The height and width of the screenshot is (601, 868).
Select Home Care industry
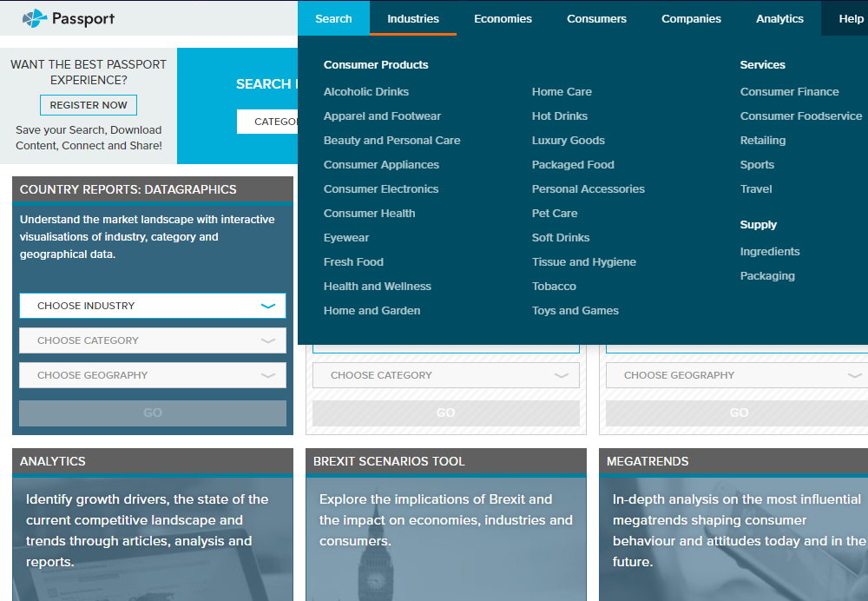(562, 91)
